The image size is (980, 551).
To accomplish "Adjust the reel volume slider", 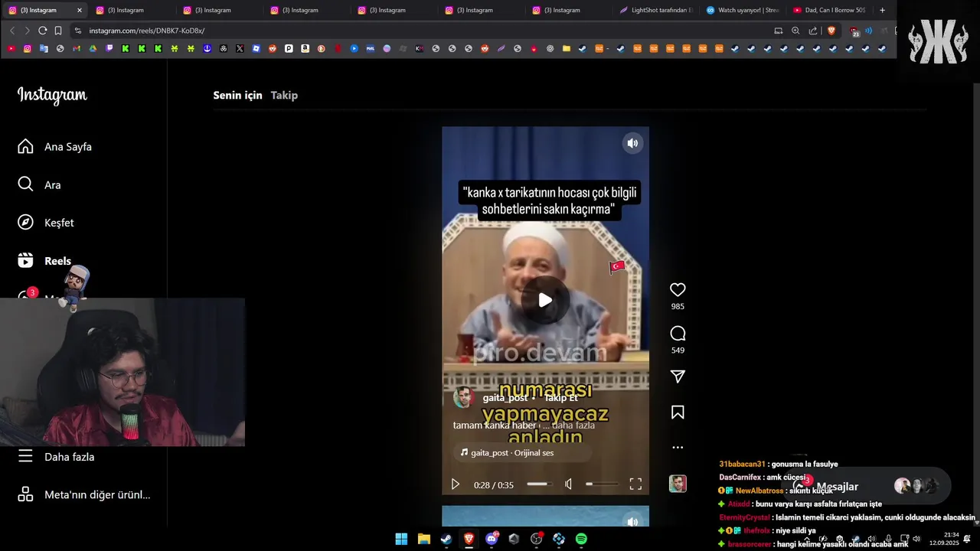I will coord(602,484).
